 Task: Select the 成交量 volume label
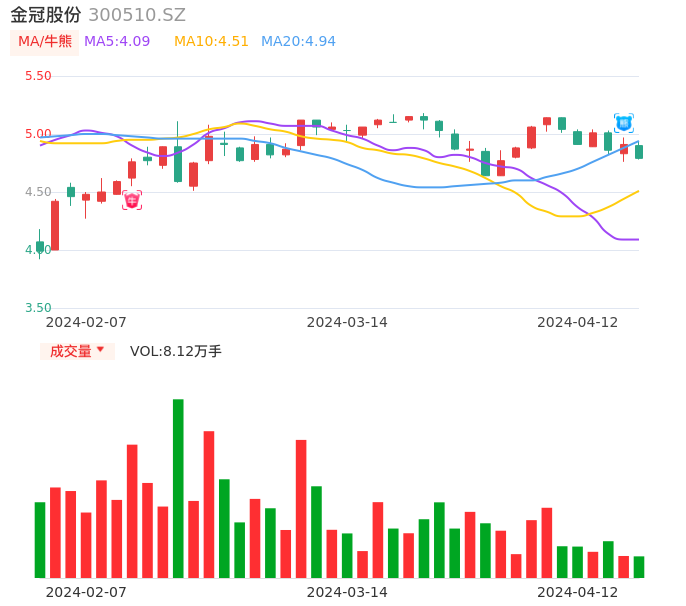[x=70, y=351]
